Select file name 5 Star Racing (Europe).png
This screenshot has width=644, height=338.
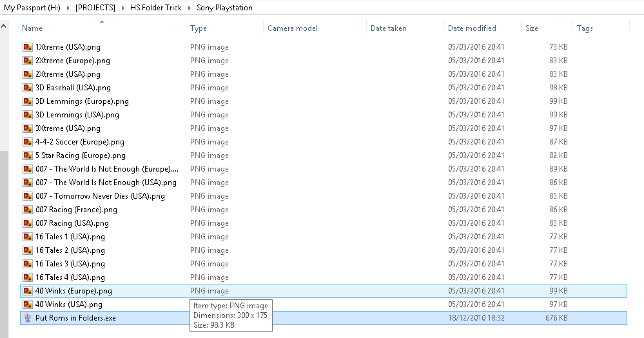coord(81,156)
